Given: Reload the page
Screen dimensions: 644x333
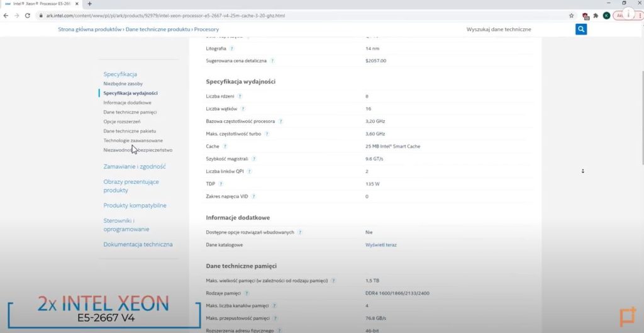Looking at the screenshot, I should tap(28, 16).
